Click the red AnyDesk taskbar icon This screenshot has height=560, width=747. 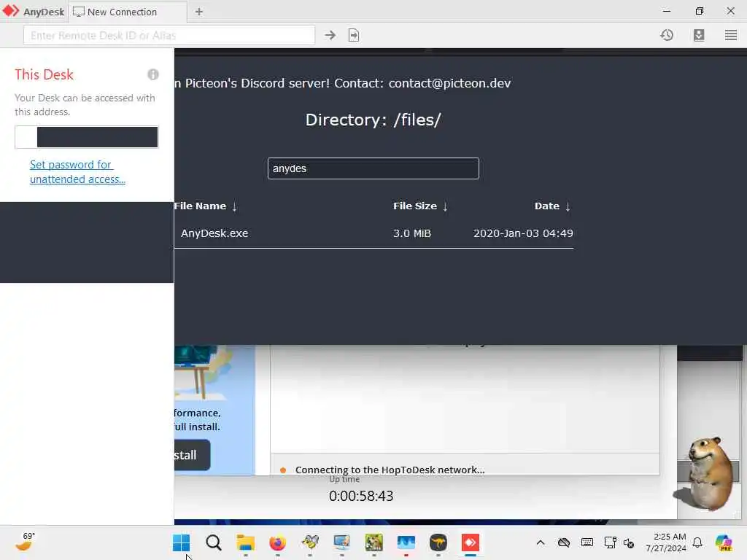tap(471, 542)
